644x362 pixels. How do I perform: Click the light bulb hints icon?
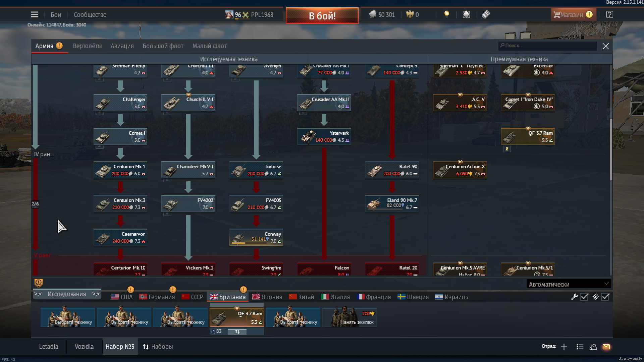coord(446,14)
